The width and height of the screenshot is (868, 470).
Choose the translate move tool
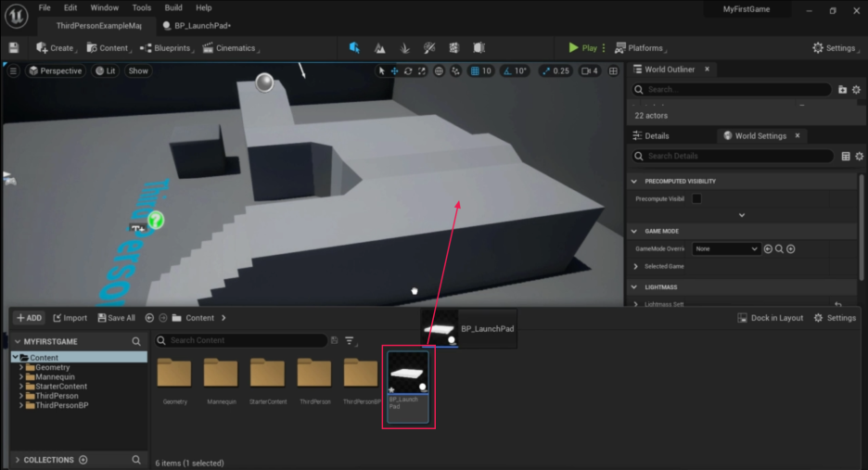click(x=395, y=70)
